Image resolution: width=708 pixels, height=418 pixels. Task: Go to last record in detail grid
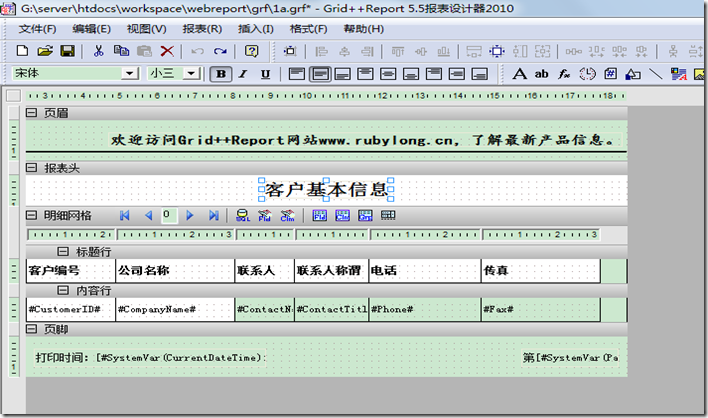pyautogui.click(x=214, y=215)
